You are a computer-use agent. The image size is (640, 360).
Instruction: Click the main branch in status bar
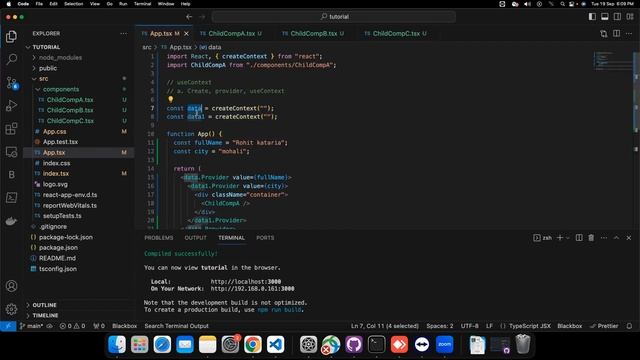pos(31,326)
